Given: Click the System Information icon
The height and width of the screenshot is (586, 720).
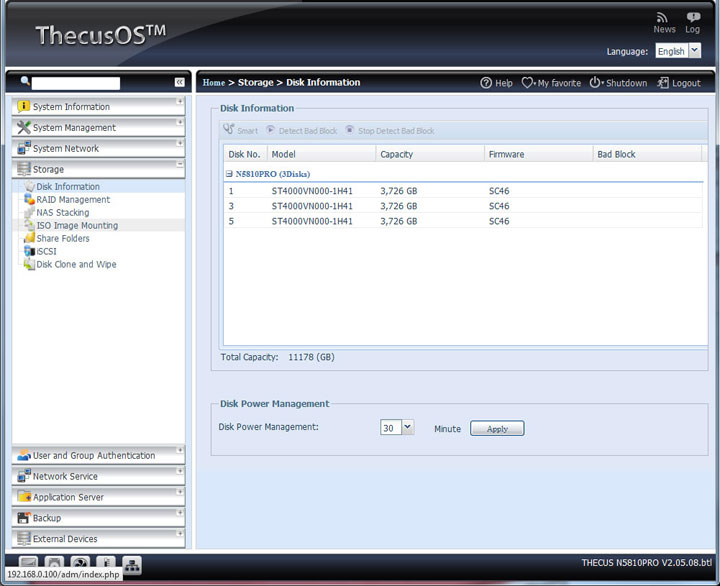Looking at the screenshot, I should [x=23, y=107].
